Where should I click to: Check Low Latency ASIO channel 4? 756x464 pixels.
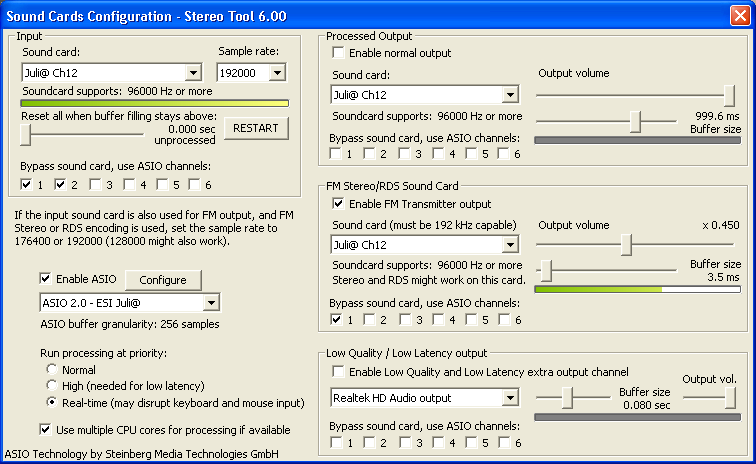coord(438,442)
